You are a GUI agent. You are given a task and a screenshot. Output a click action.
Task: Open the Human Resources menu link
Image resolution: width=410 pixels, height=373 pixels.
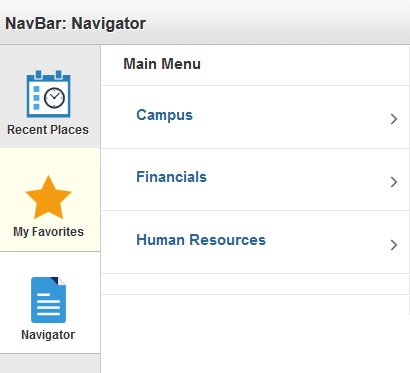pos(201,240)
